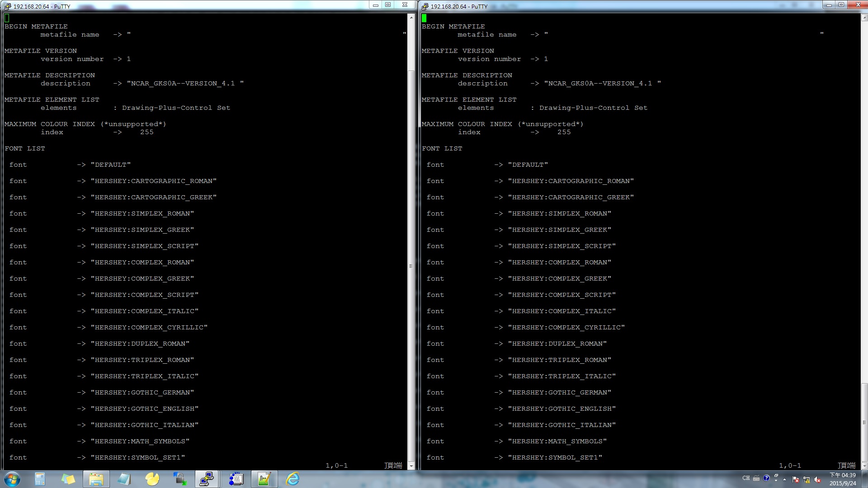This screenshot has width=868, height=488.
Task: Launch Internet Explorer from taskbar
Action: point(292,479)
